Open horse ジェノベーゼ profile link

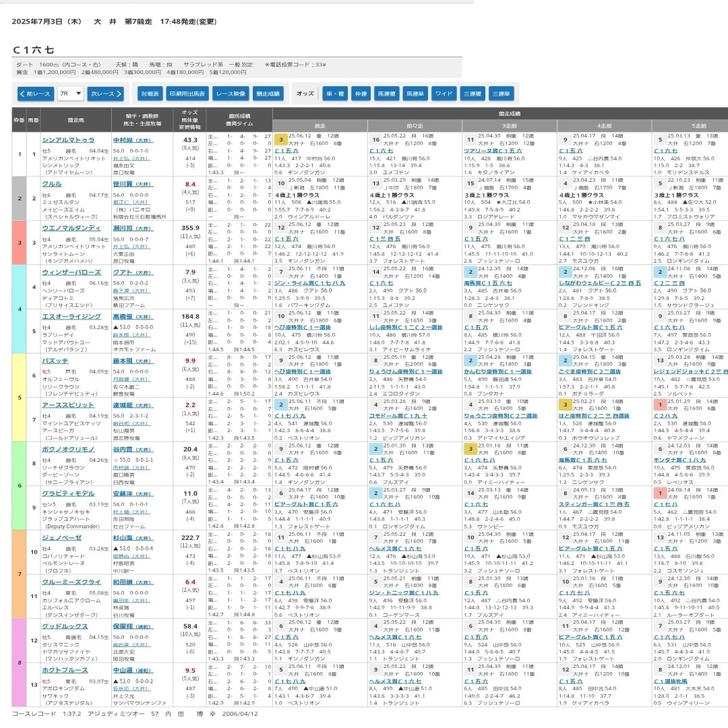[61, 538]
